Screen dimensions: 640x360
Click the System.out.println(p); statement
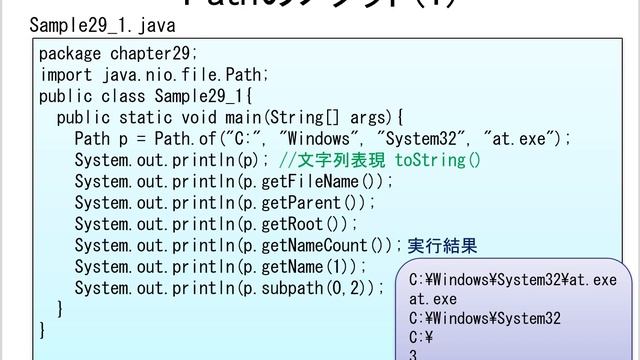coord(172,160)
